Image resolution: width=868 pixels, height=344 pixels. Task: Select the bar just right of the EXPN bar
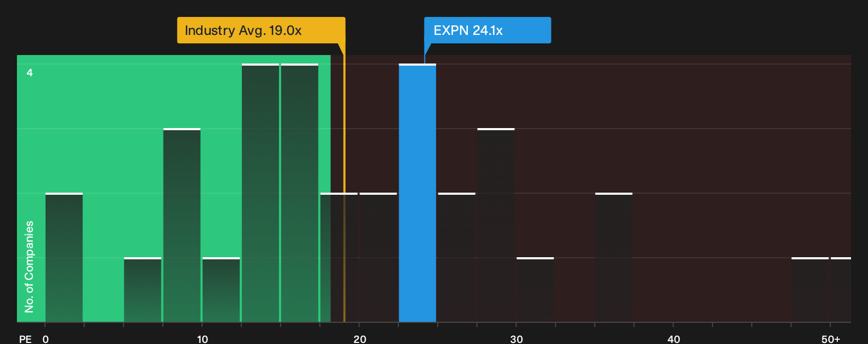coord(457,258)
